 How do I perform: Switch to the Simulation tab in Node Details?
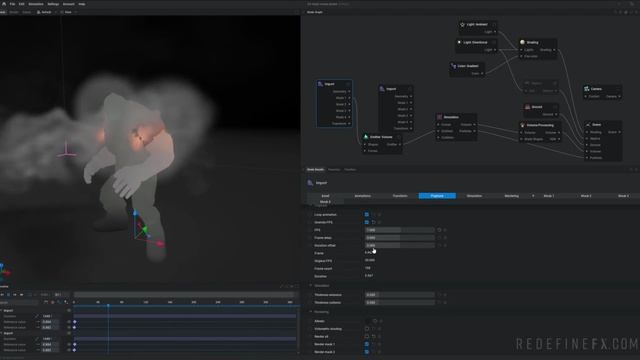coord(474,196)
